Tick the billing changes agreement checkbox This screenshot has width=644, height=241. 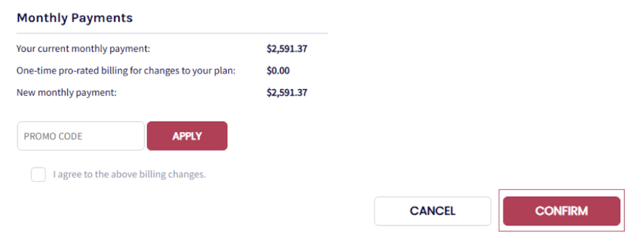pyautogui.click(x=38, y=175)
